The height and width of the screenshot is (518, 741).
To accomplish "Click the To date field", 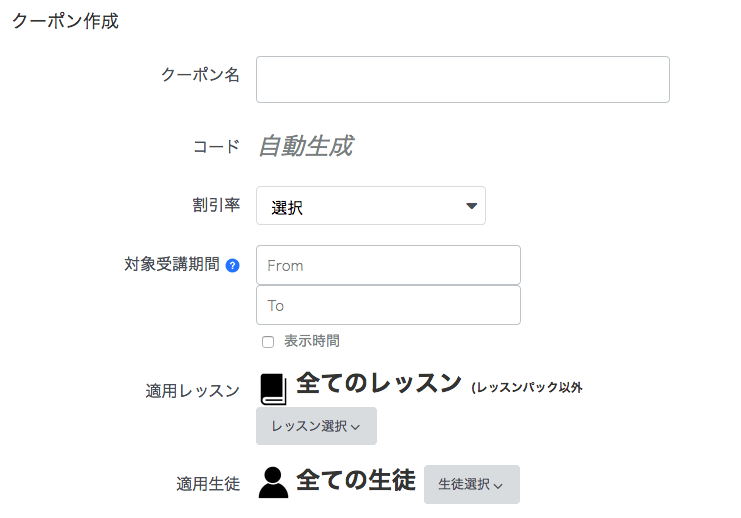I will pyautogui.click(x=388, y=305).
